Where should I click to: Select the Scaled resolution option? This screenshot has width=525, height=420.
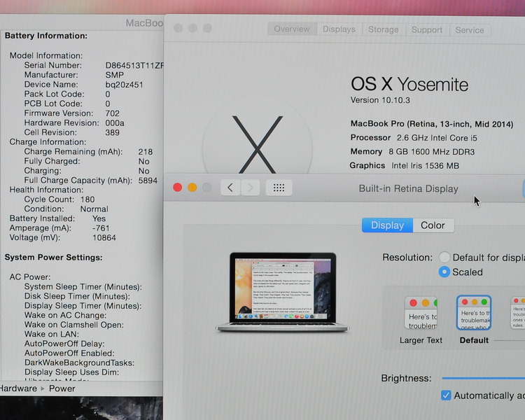click(444, 272)
